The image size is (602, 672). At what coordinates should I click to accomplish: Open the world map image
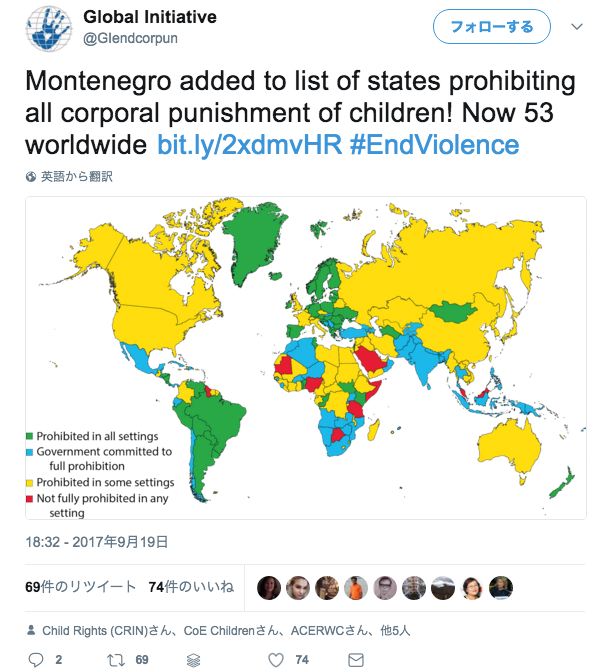pos(305,357)
